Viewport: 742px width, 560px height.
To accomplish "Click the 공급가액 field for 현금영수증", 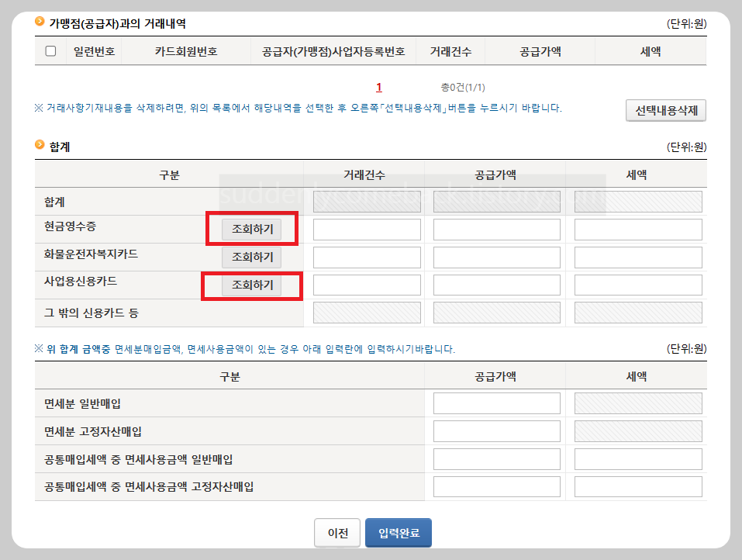I will tap(497, 229).
